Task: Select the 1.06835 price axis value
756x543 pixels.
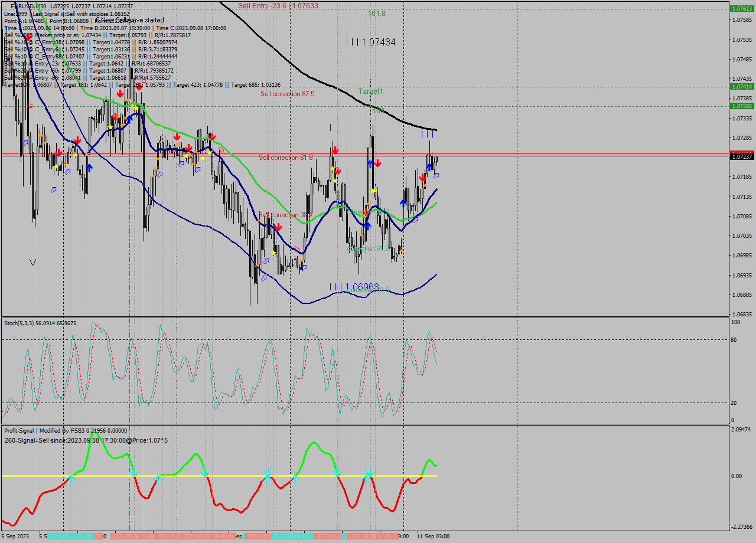Action: pos(741,314)
